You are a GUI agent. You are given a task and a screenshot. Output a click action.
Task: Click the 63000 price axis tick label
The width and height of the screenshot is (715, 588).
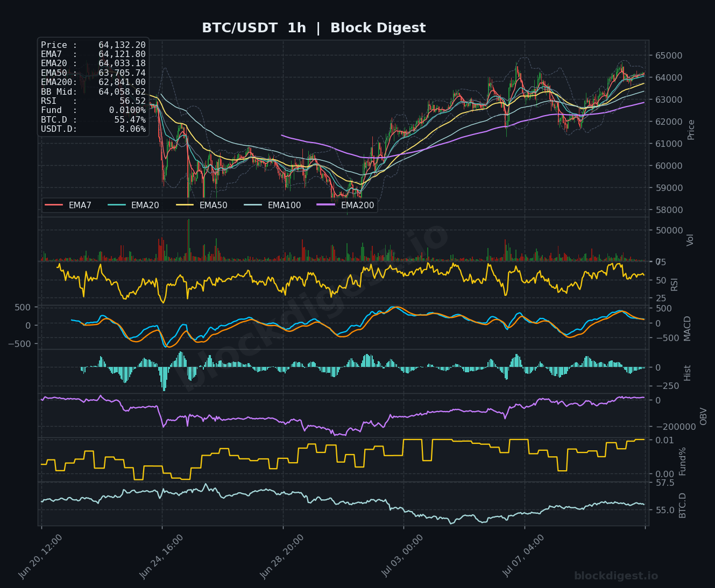pos(668,100)
